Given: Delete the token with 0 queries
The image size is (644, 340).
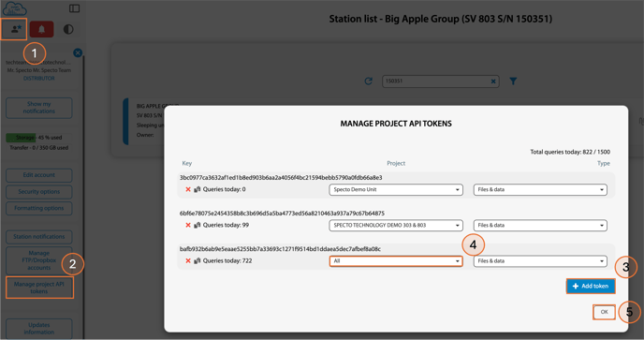Looking at the screenshot, I should pos(188,189).
